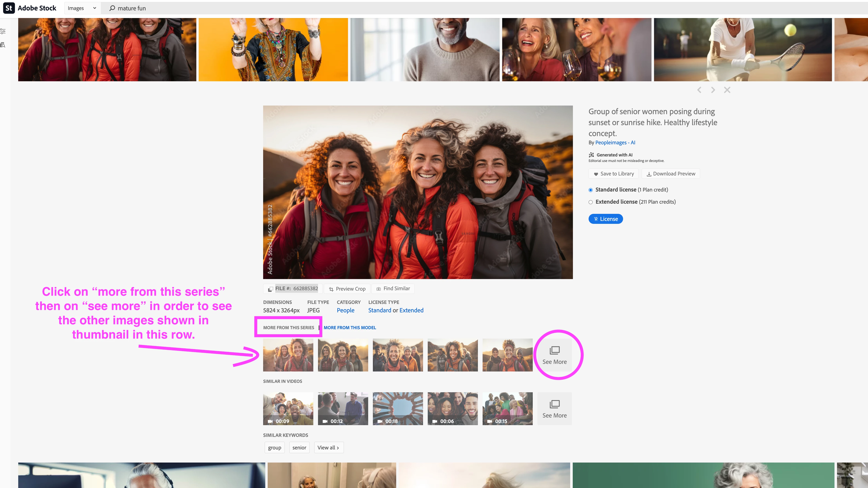Copy the file number with the copy icon
The image size is (868, 488).
270,289
